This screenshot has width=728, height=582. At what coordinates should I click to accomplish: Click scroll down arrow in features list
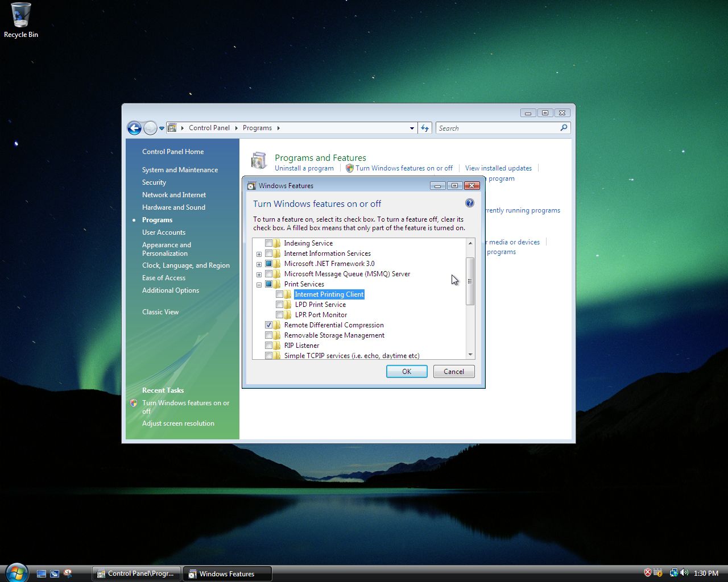(x=470, y=355)
